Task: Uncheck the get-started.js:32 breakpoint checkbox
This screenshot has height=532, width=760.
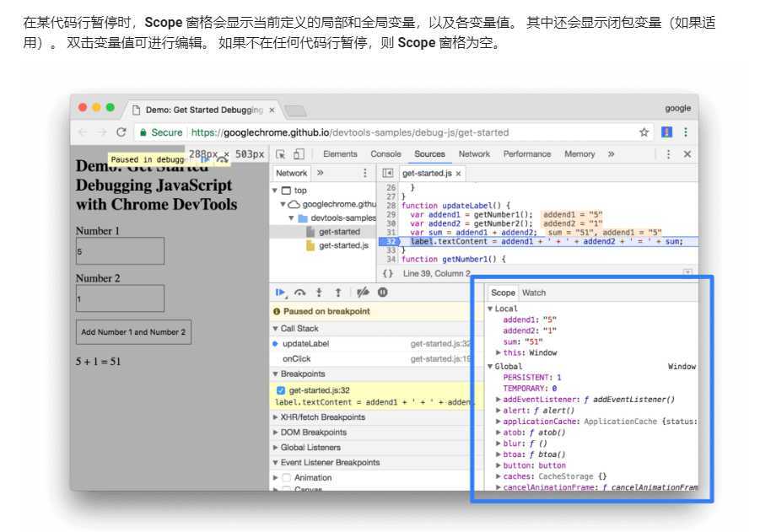Action: 280,390
